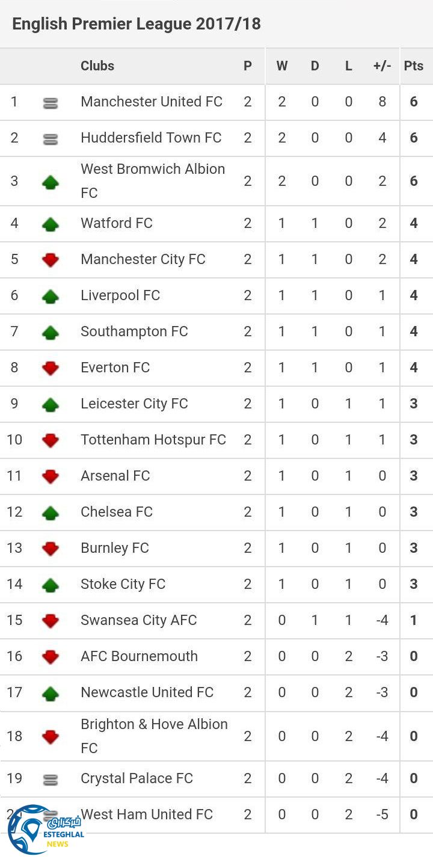Screen dimensions: 433x868
Task: Click the +/- goal difference column header
Action: [382, 66]
